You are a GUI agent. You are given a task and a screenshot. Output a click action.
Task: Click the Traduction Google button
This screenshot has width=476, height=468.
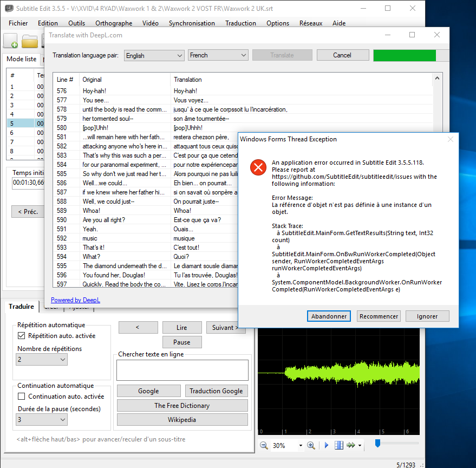point(217,391)
